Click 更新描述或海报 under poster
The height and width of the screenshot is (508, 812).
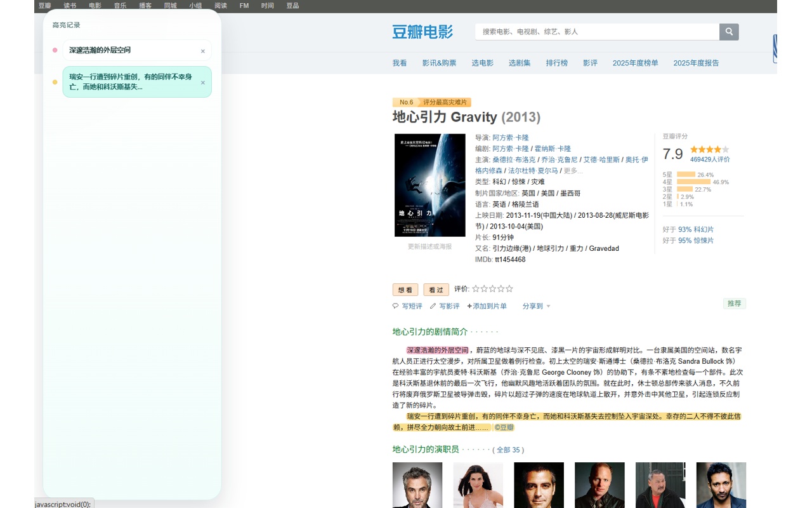coord(430,246)
